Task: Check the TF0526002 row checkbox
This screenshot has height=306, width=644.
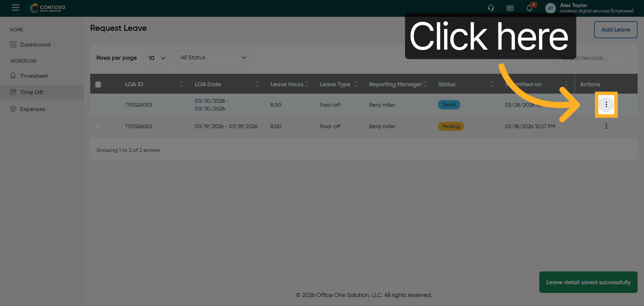Action: click(x=98, y=126)
